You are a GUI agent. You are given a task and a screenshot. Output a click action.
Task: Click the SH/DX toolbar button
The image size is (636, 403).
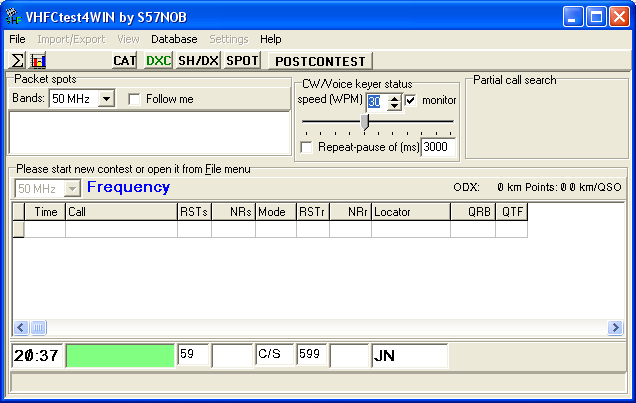pyautogui.click(x=198, y=61)
